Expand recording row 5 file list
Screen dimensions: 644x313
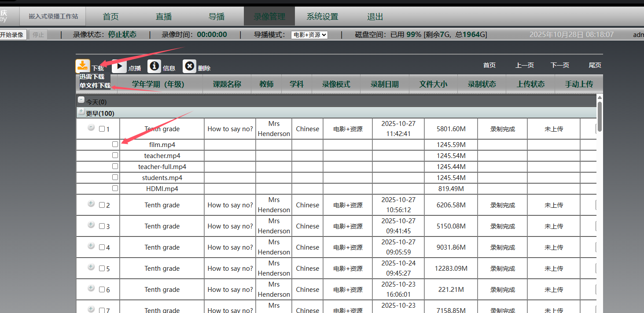pos(91,267)
